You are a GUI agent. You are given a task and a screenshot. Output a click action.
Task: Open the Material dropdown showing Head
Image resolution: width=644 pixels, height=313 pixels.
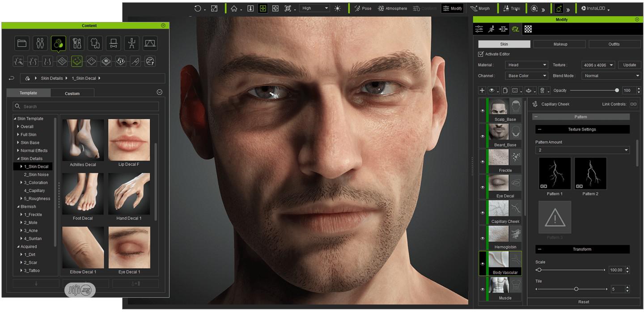526,65
